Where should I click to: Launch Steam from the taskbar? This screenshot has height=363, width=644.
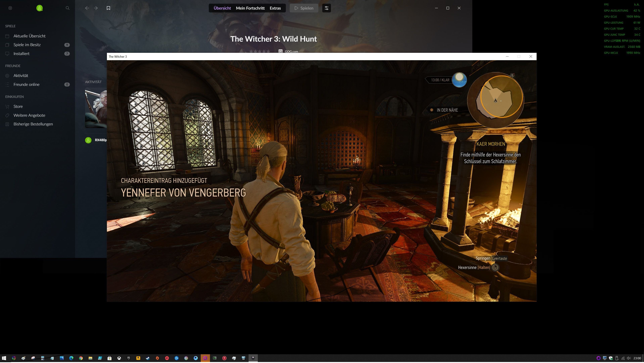pyautogui.click(x=148, y=358)
